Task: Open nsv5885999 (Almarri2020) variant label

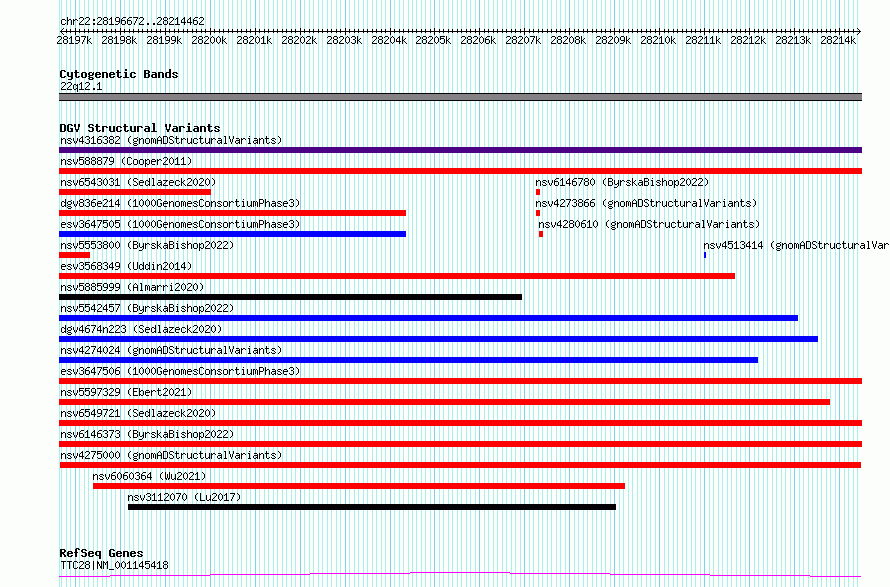Action: (132, 287)
